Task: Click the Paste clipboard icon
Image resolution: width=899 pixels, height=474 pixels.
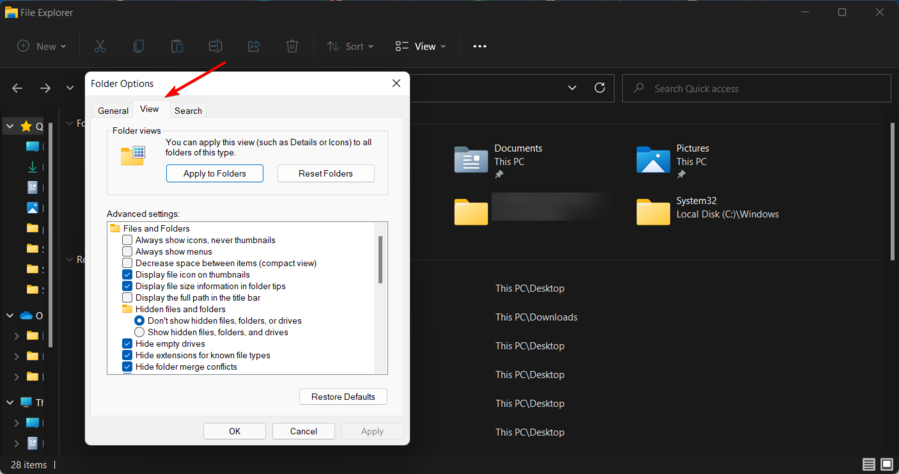Action: (x=177, y=46)
